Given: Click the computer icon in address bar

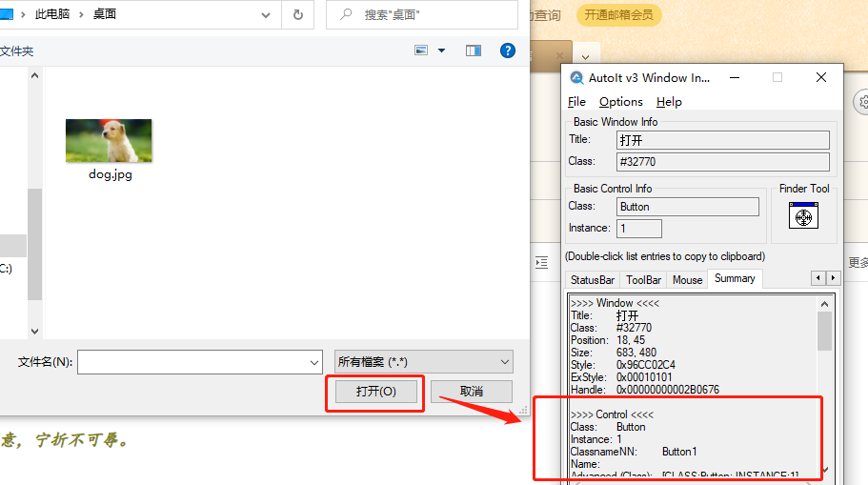Looking at the screenshot, I should (7, 14).
